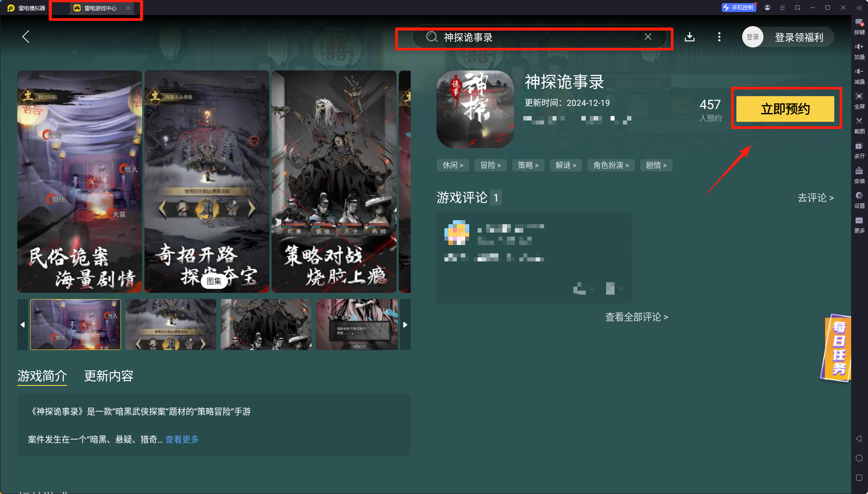Click the 登录 avatar circle
868x494 pixels.
753,37
